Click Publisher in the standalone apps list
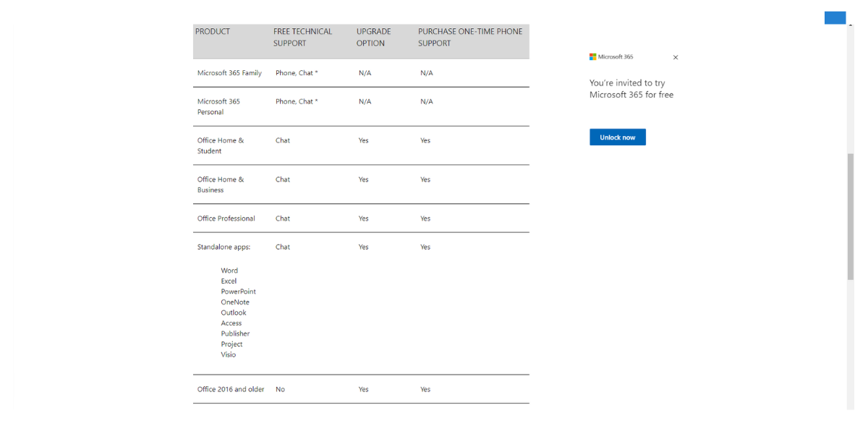The width and height of the screenshot is (868, 434). [x=235, y=333]
